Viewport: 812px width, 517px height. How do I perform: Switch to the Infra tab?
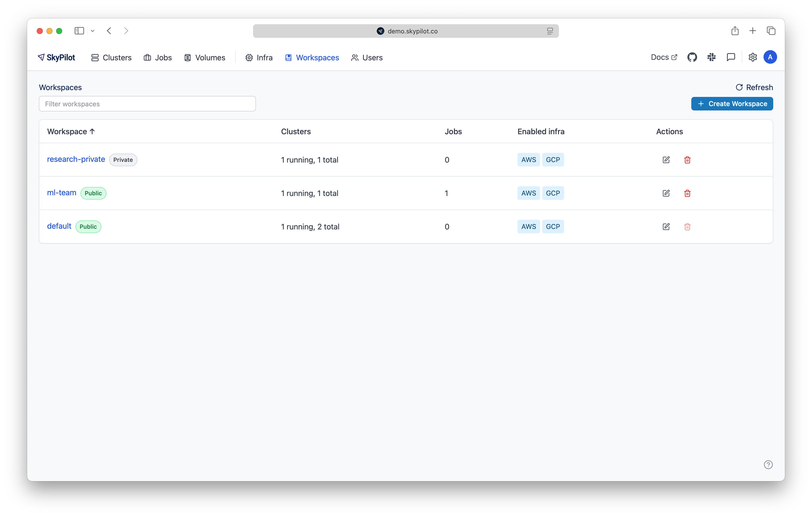(x=259, y=58)
